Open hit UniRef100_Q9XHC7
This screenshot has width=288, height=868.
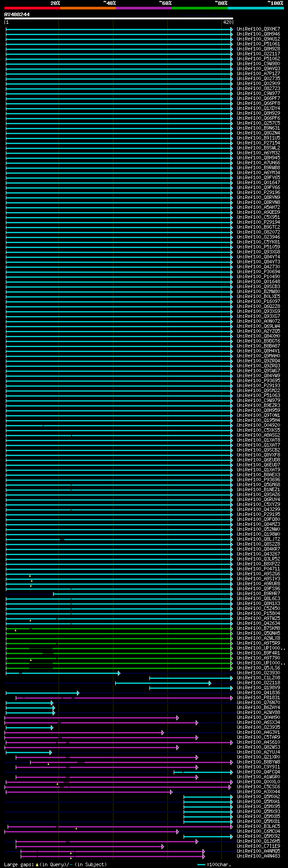coord(258,29)
